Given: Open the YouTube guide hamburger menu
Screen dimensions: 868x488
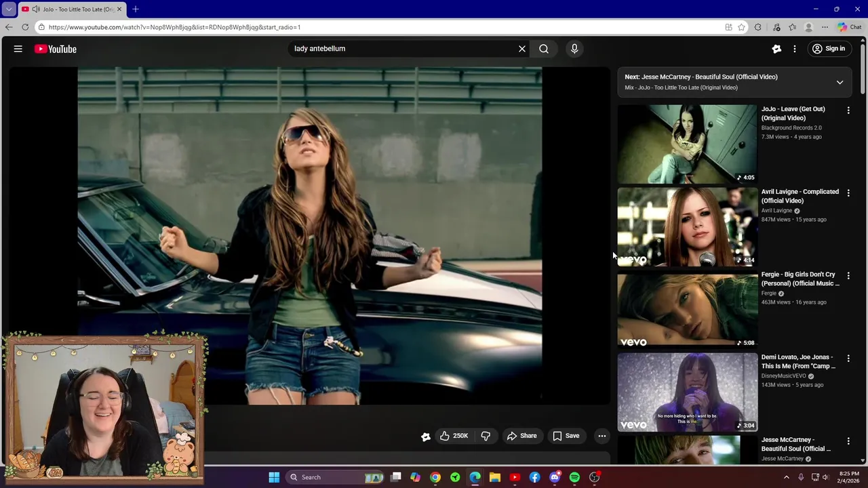Looking at the screenshot, I should coord(18,49).
